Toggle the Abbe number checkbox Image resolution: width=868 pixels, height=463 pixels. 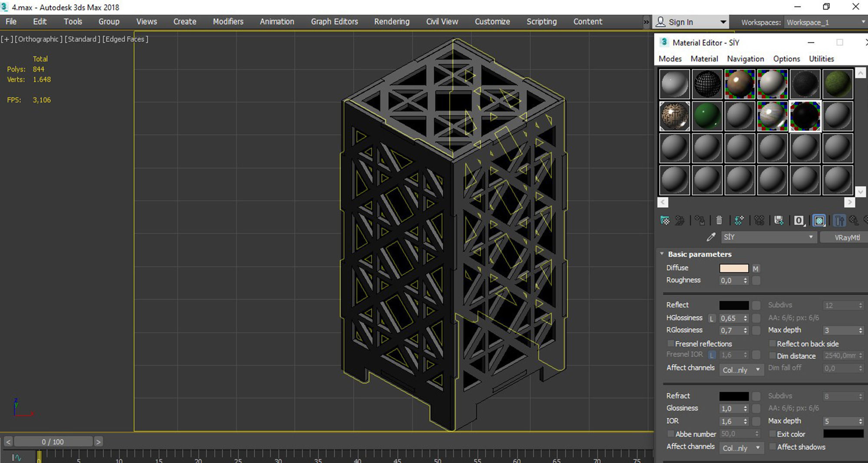671,434
